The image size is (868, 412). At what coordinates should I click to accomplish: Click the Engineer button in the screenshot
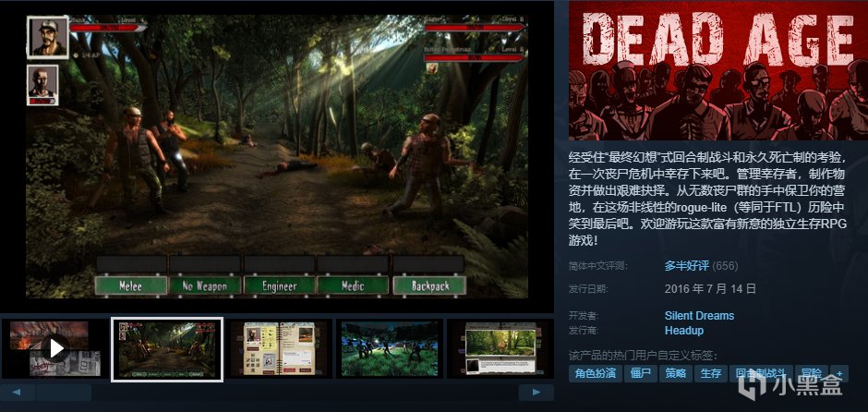click(280, 285)
